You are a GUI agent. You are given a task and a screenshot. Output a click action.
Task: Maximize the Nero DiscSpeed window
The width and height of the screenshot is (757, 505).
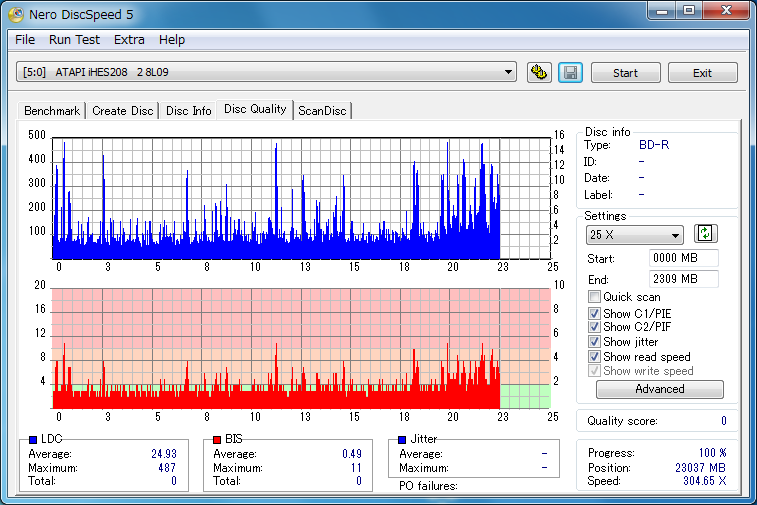click(688, 11)
